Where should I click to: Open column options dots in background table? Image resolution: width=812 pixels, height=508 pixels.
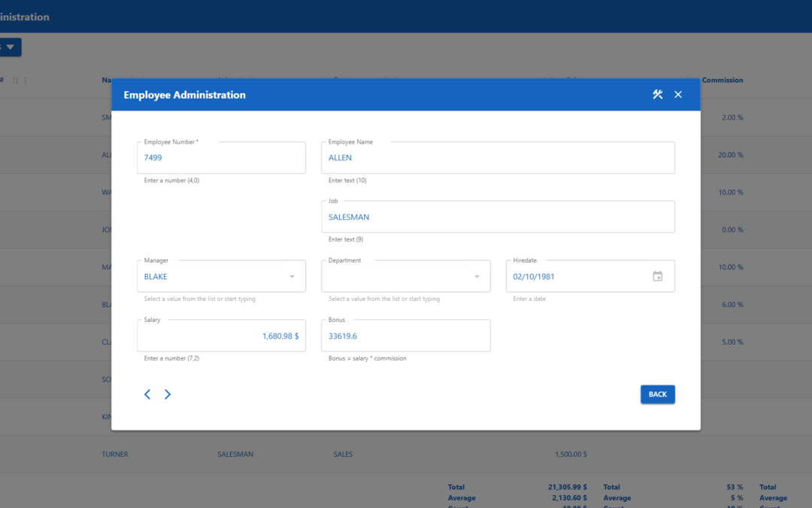(x=26, y=81)
